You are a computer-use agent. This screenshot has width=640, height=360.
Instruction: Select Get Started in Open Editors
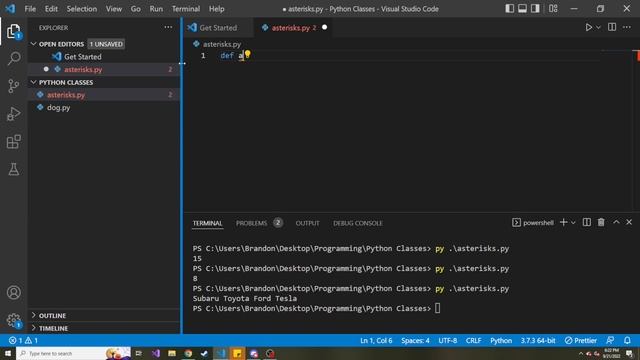point(104,56)
